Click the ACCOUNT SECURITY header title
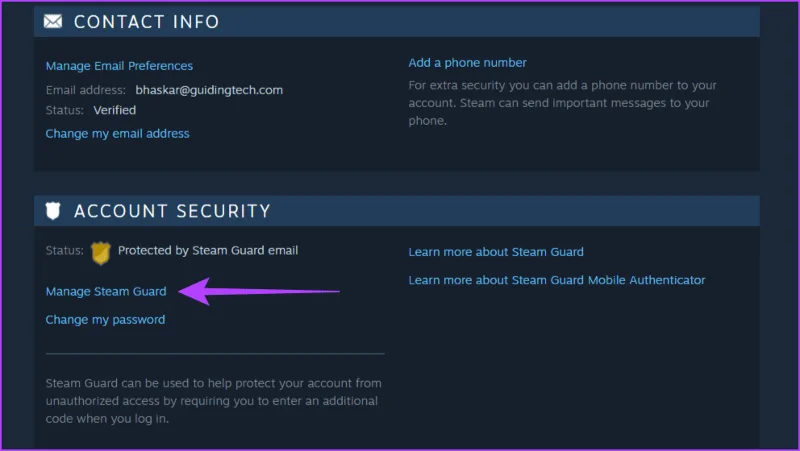The height and width of the screenshot is (451, 800). coord(172,211)
